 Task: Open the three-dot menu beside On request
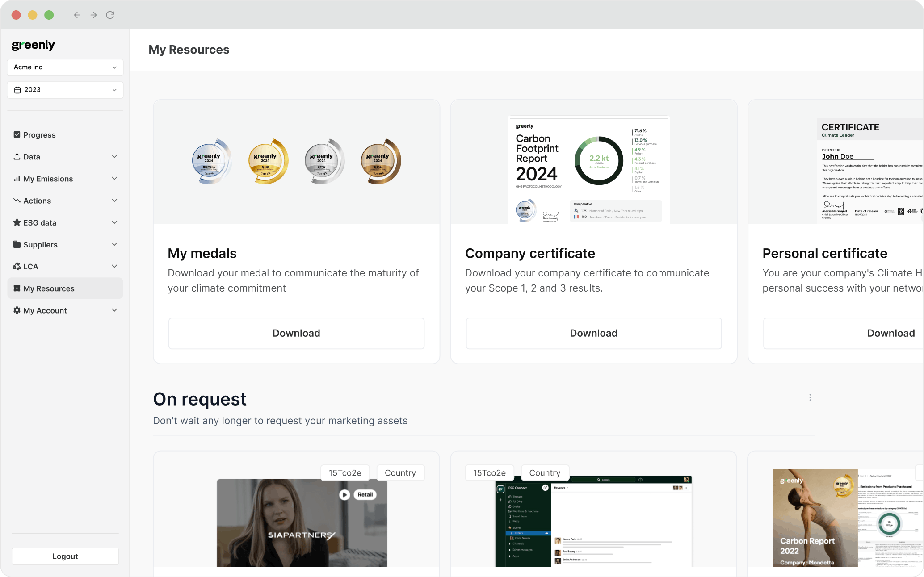[x=810, y=397]
